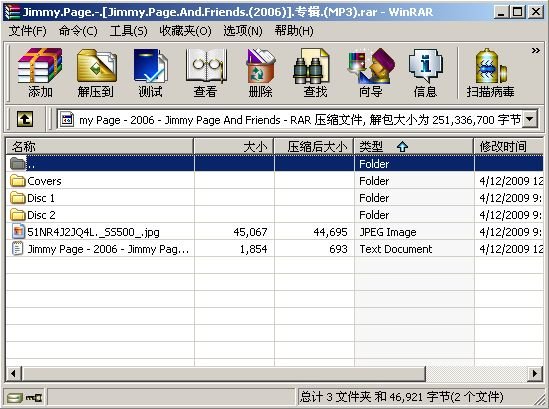Select the Jimmy Page - 2006 text document
Image resolution: width=549 pixels, height=409 pixels.
pos(275,249)
